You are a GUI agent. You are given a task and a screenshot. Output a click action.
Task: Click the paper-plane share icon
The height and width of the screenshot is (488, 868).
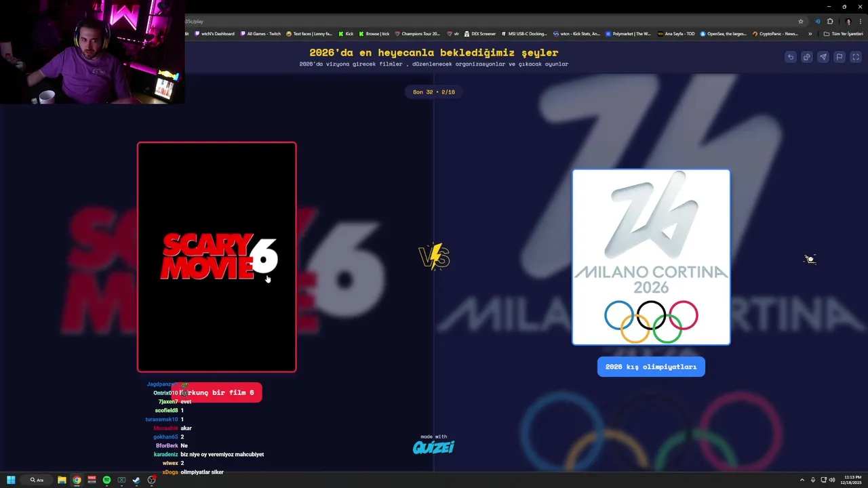(x=823, y=57)
